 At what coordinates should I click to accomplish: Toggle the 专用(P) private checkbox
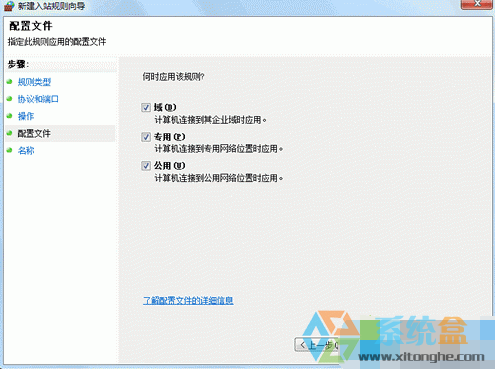point(146,137)
